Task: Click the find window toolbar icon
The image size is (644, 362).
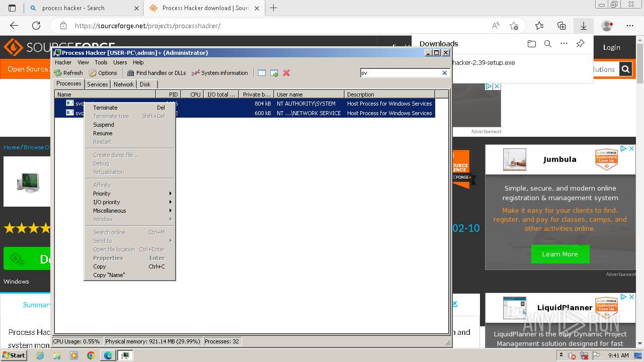Action: point(262,73)
